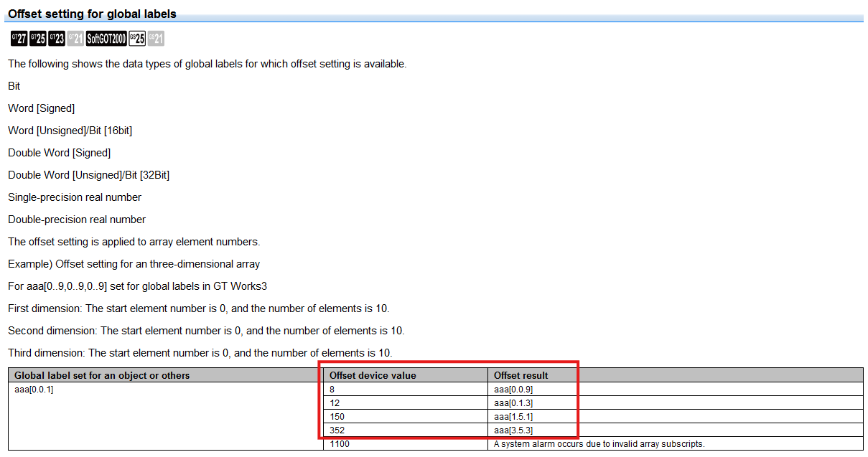Click the GT27 model badge
Screen dimensions: 868x457
click(x=19, y=39)
